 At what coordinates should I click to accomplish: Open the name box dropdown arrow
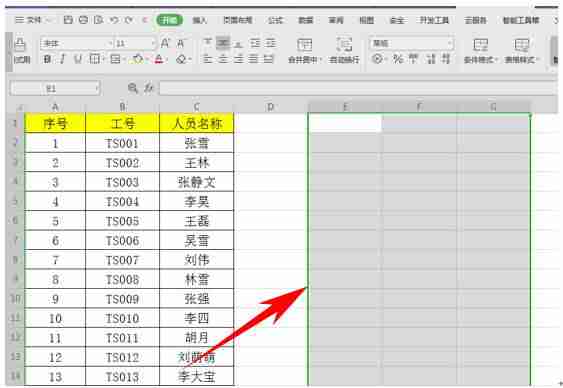click(97, 88)
